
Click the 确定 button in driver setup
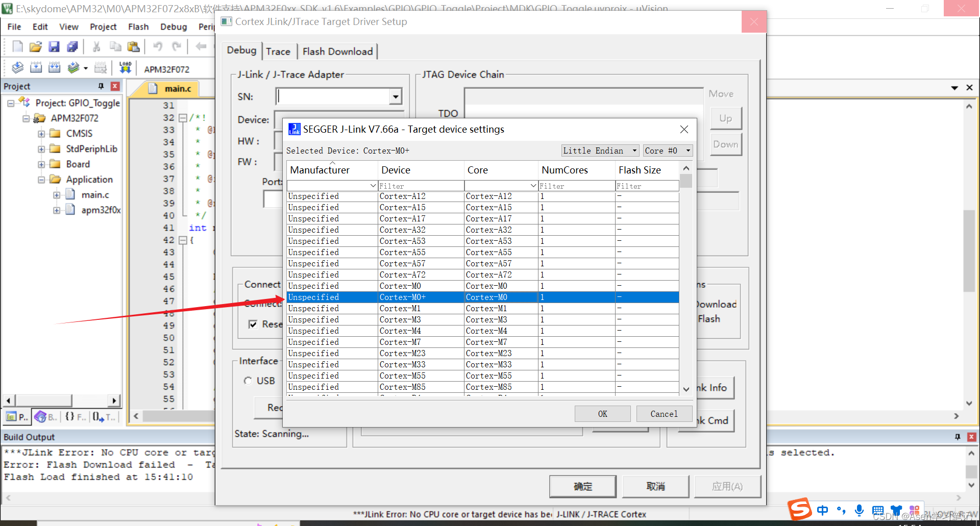click(583, 486)
